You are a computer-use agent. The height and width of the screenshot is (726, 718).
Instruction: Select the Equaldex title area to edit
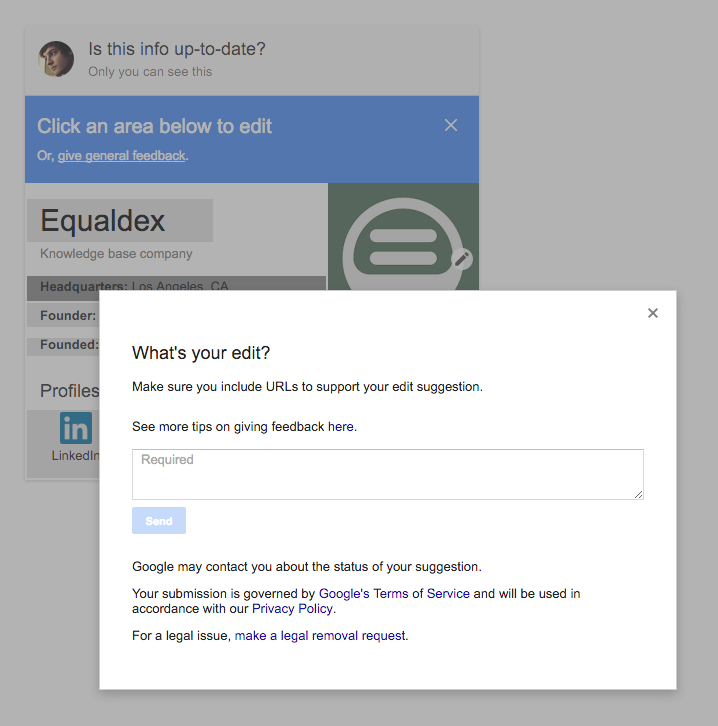(x=120, y=220)
